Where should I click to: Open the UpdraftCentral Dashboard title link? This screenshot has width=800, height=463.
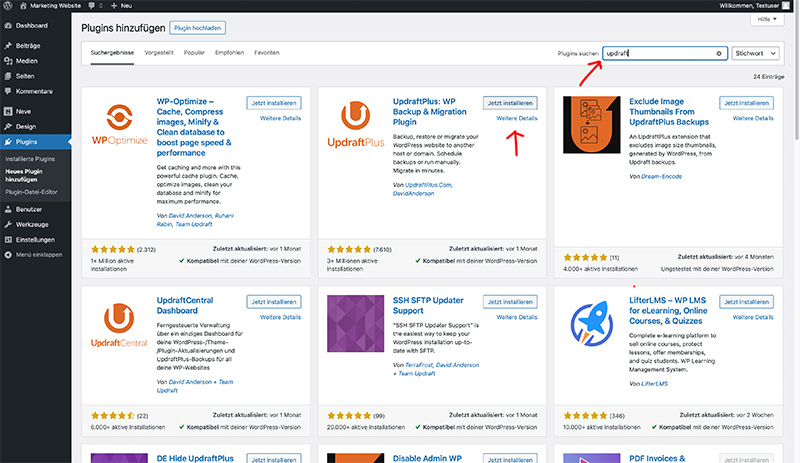tap(185, 305)
